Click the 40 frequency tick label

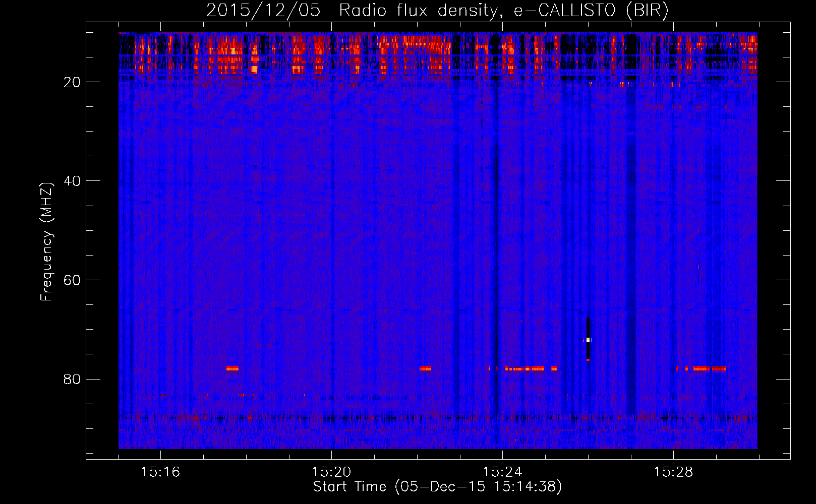coord(72,181)
